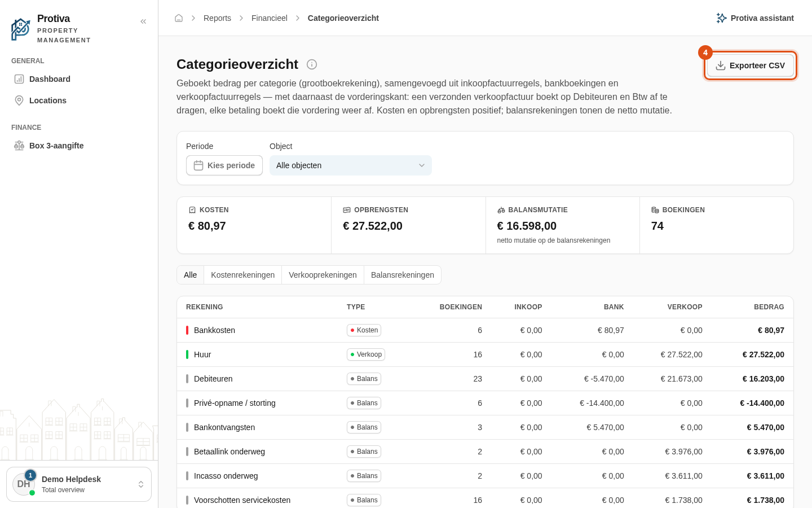
Task: Click the Protiva house logo
Action: [x=20, y=29]
